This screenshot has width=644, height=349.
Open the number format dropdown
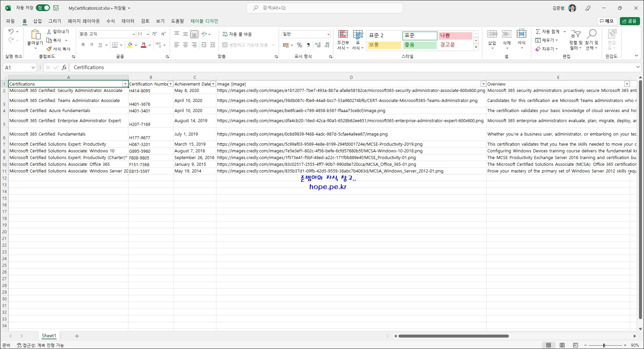point(328,34)
